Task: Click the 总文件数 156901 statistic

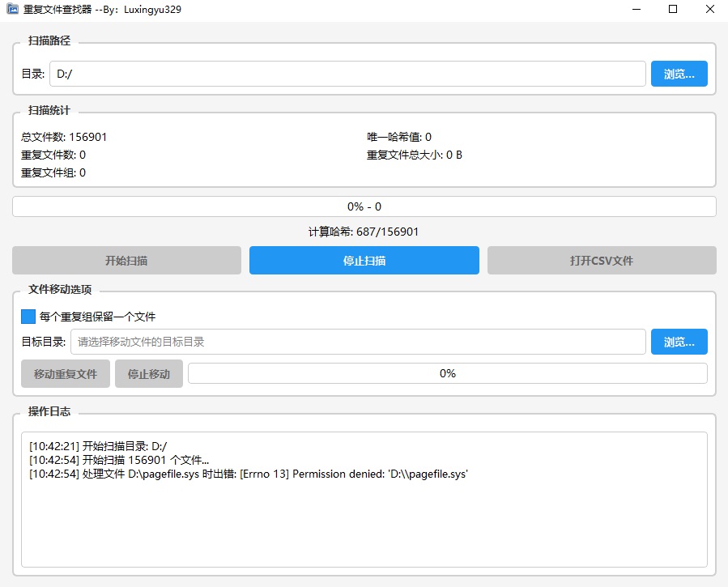Action: (64, 137)
